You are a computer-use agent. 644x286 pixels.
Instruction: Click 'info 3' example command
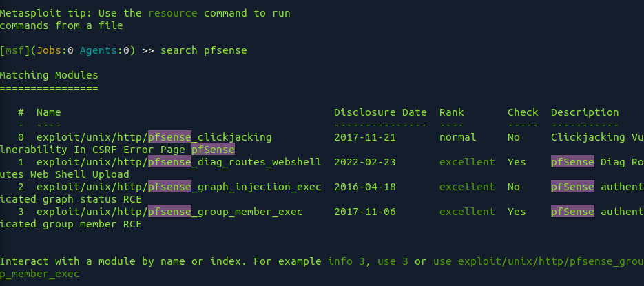(x=346, y=261)
